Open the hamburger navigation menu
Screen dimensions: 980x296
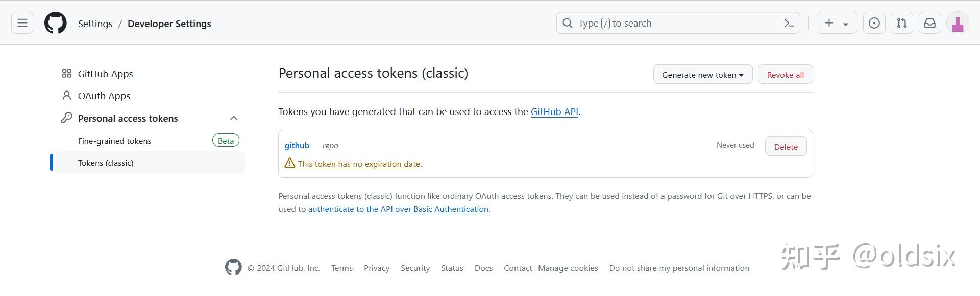coord(21,22)
